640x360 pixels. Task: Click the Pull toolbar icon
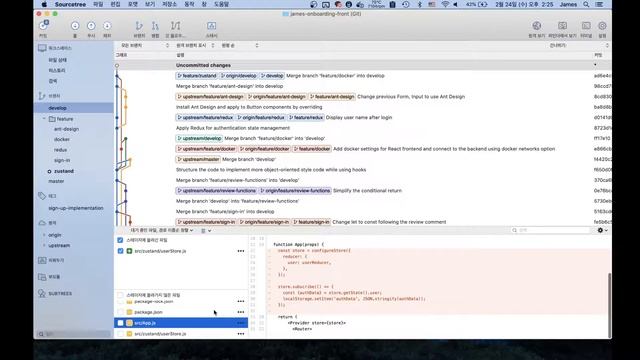point(75,26)
